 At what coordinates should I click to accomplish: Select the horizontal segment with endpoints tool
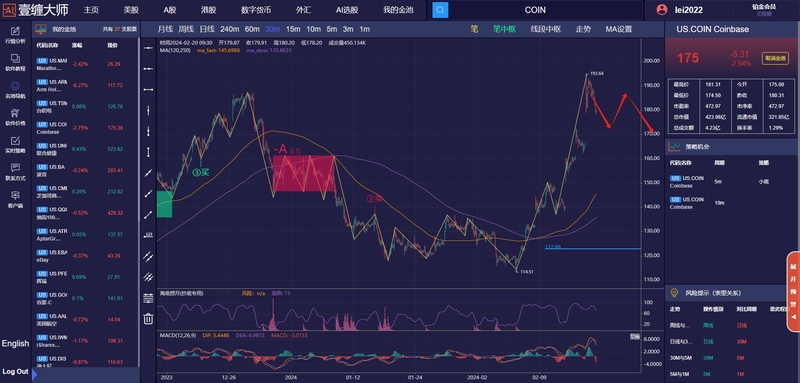pos(148,89)
